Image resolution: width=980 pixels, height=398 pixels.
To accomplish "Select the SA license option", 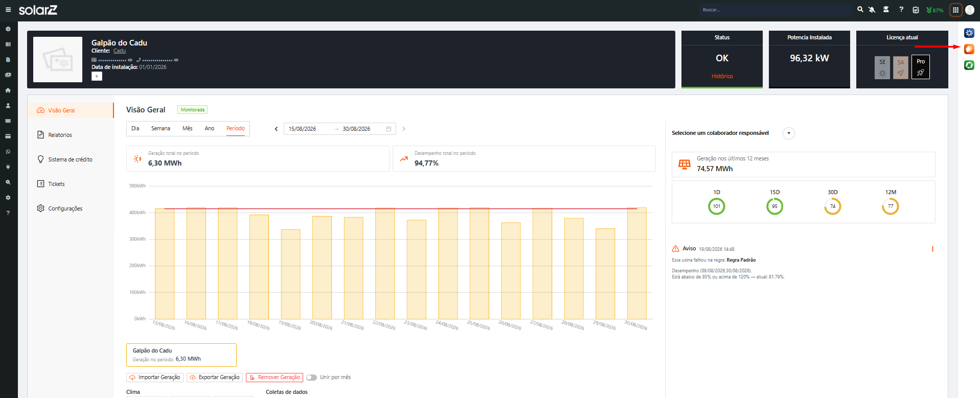I will (901, 67).
